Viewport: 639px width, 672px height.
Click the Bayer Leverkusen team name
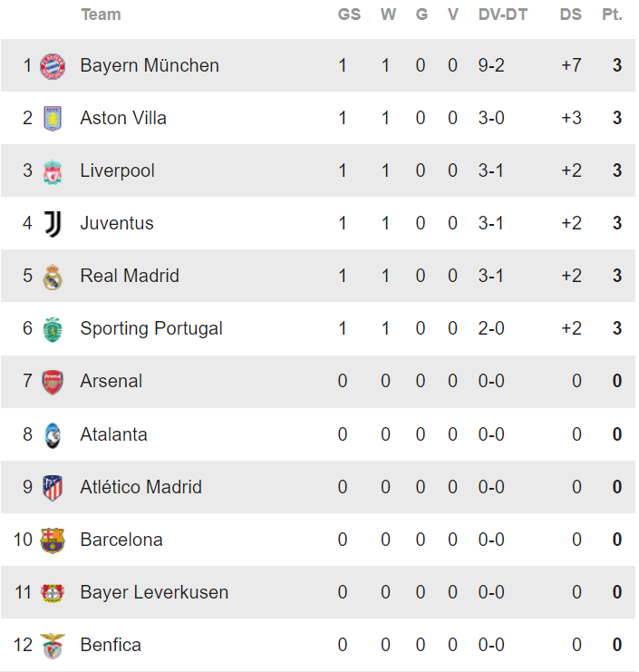(154, 592)
